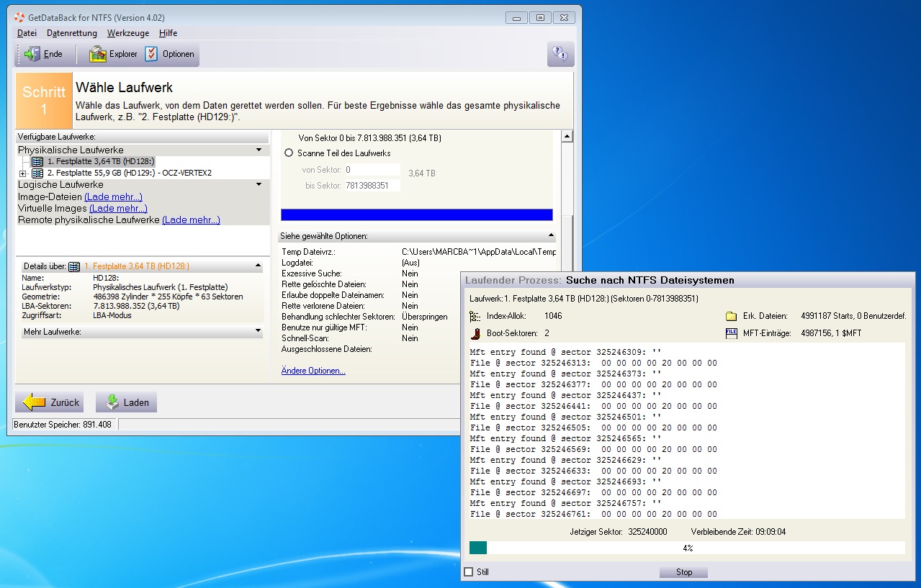Viewport: 921px width, 588px height.
Task: Click the von Sektor input field
Action: pos(371,170)
